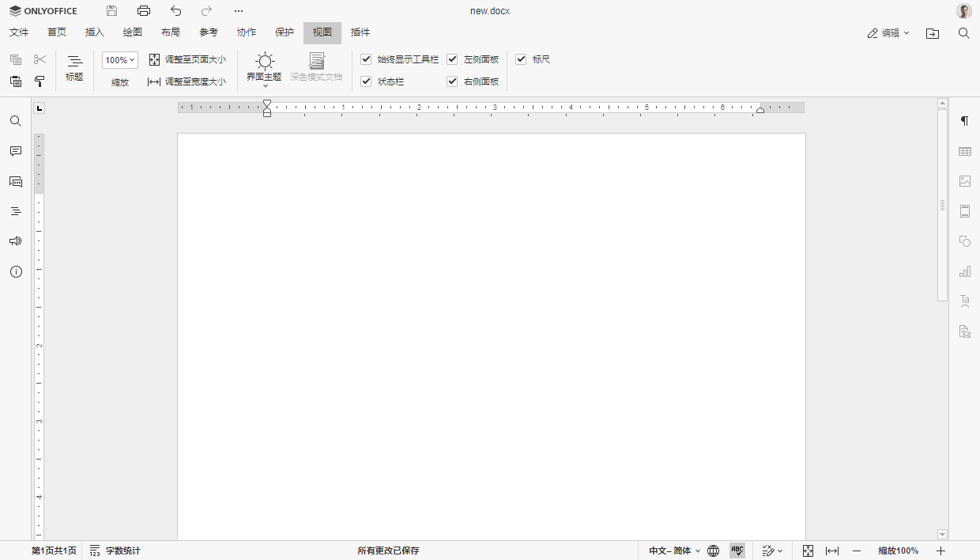Toggle the 标尺 rulers checkbox
This screenshot has width=980, height=560.
tap(521, 59)
